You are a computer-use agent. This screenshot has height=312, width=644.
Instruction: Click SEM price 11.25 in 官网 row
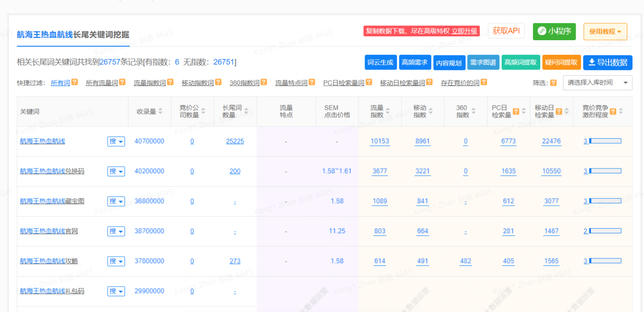pyautogui.click(x=337, y=231)
